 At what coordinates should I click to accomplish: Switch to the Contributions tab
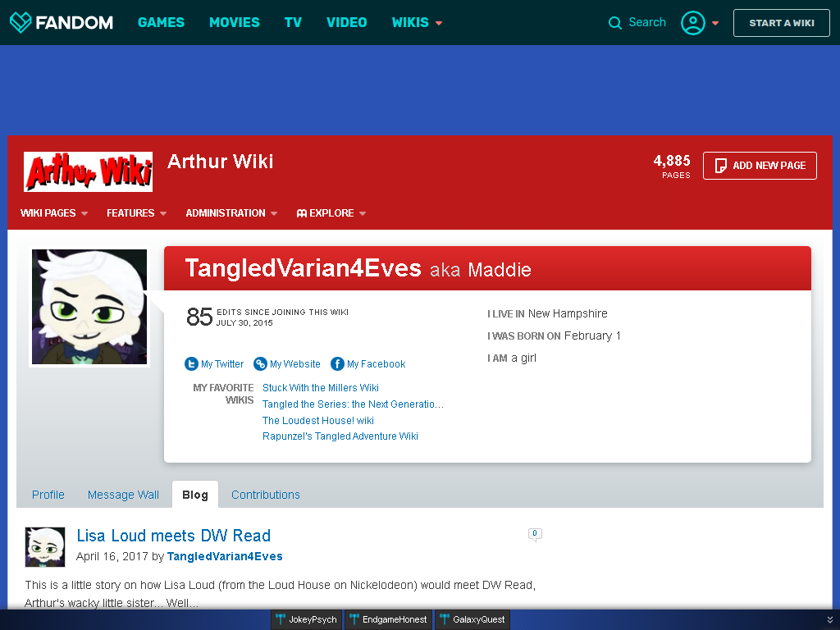(x=266, y=495)
